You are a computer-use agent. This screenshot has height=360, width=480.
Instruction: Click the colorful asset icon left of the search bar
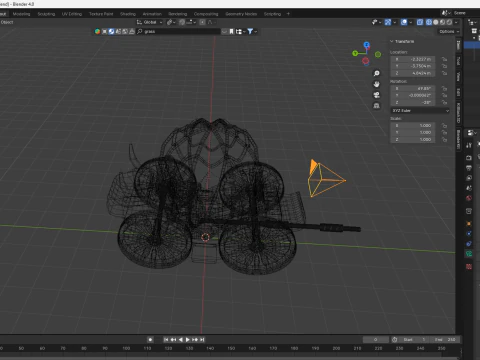97,31
